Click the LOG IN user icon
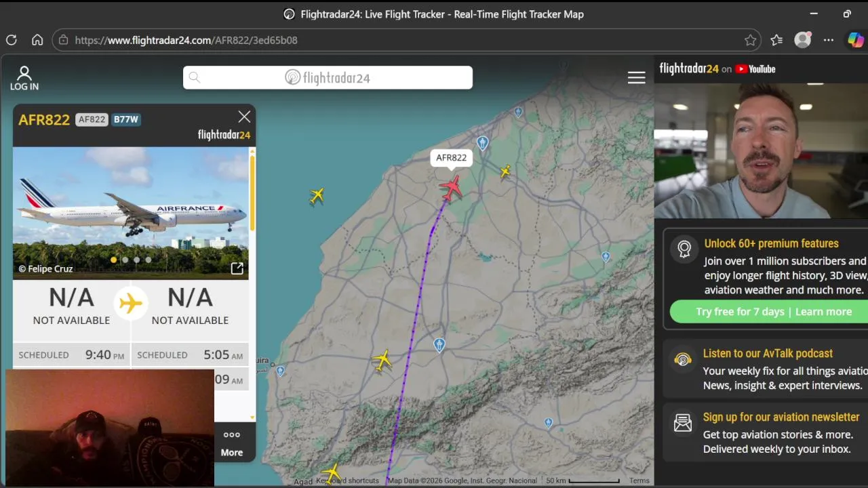 (x=24, y=78)
